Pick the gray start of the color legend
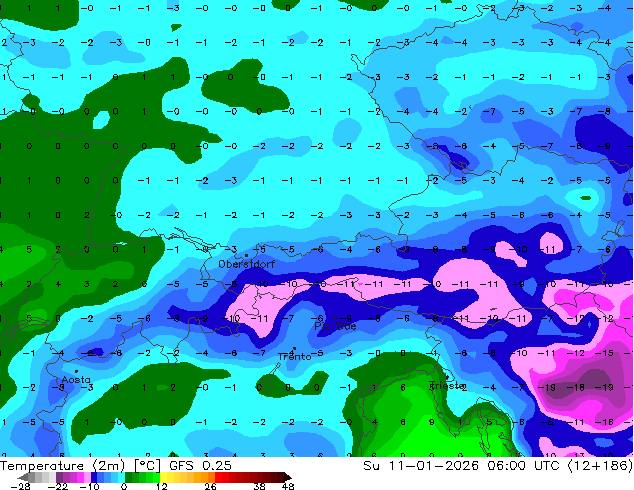Viewport: 634px width, 490px height. coord(23,477)
